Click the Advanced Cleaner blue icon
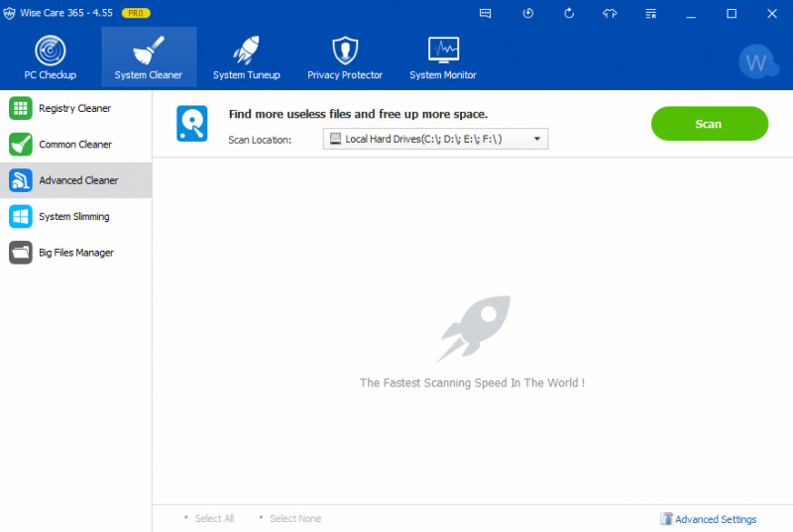The width and height of the screenshot is (793, 532). [20, 180]
